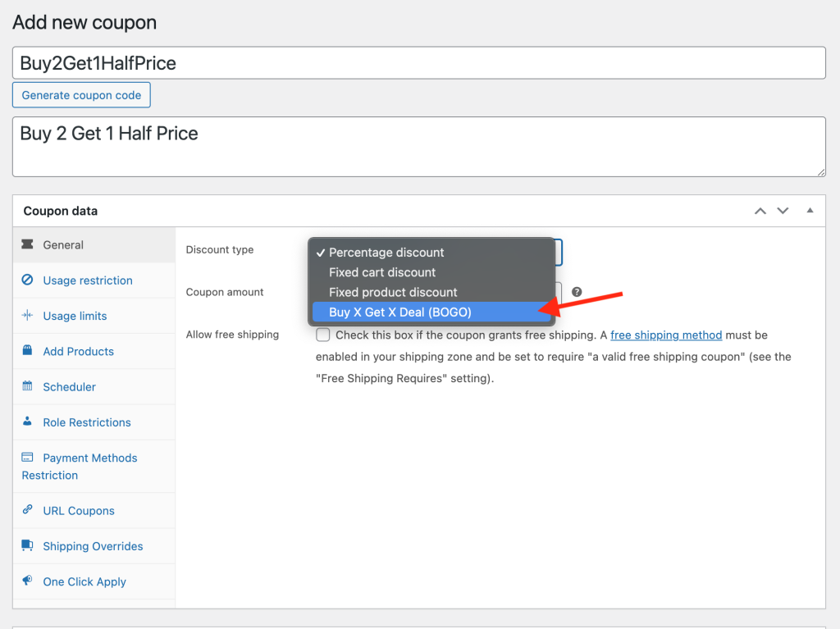Click the URL Coupons link icon
Image resolution: width=840 pixels, height=629 pixels.
click(27, 509)
